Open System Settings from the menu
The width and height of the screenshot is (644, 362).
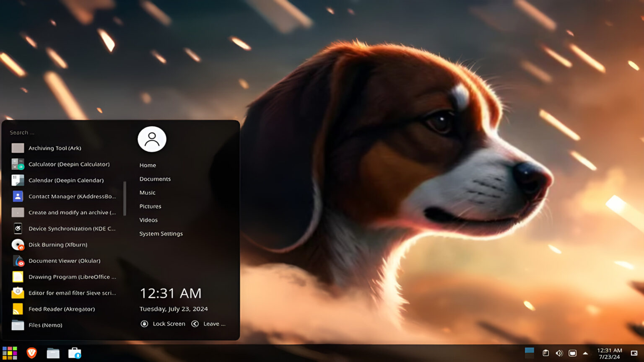click(161, 233)
